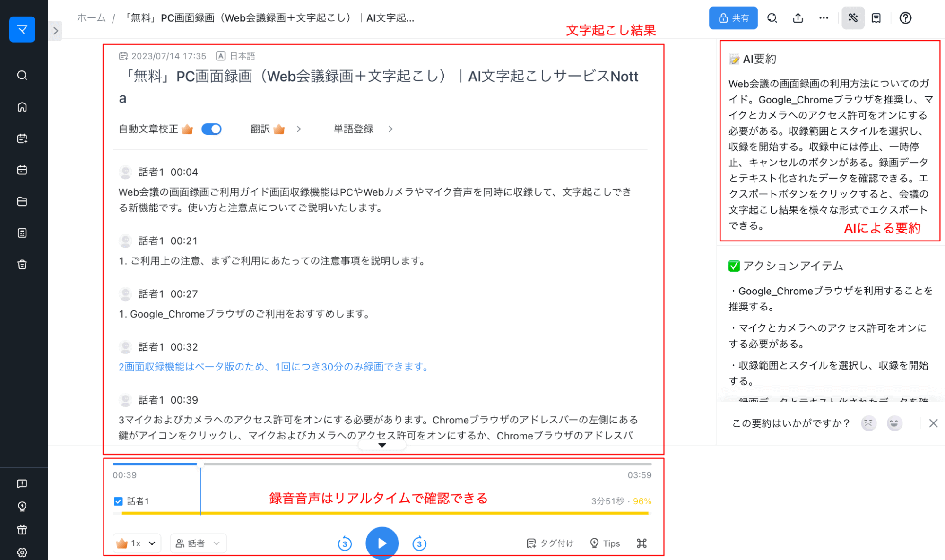Toggle the AI summary panel icon

tap(853, 18)
